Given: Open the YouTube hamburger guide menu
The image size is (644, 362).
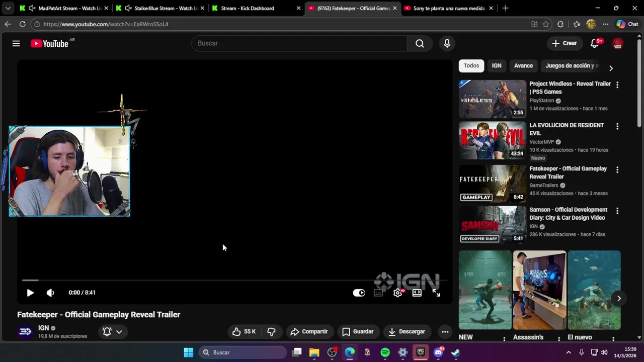Looking at the screenshot, I should pyautogui.click(x=16, y=44).
